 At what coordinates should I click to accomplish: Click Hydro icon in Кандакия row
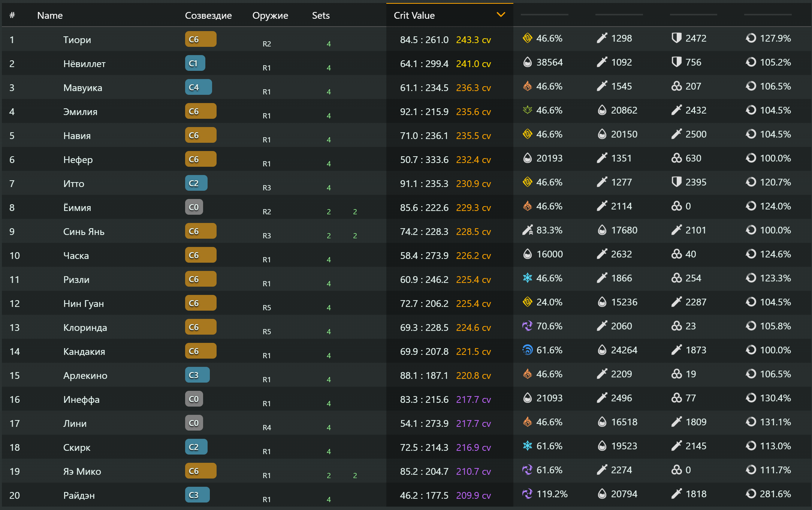527,350
